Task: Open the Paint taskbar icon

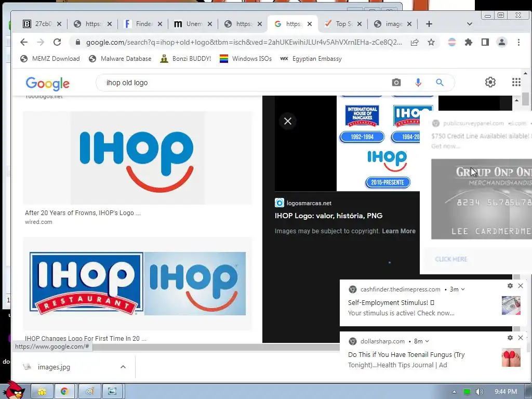Action: pyautogui.click(x=89, y=392)
